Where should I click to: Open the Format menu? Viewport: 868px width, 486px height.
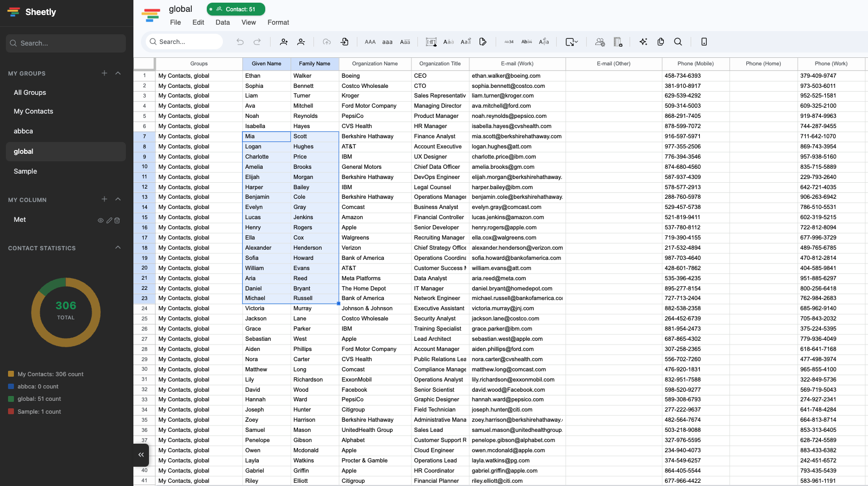coord(278,23)
